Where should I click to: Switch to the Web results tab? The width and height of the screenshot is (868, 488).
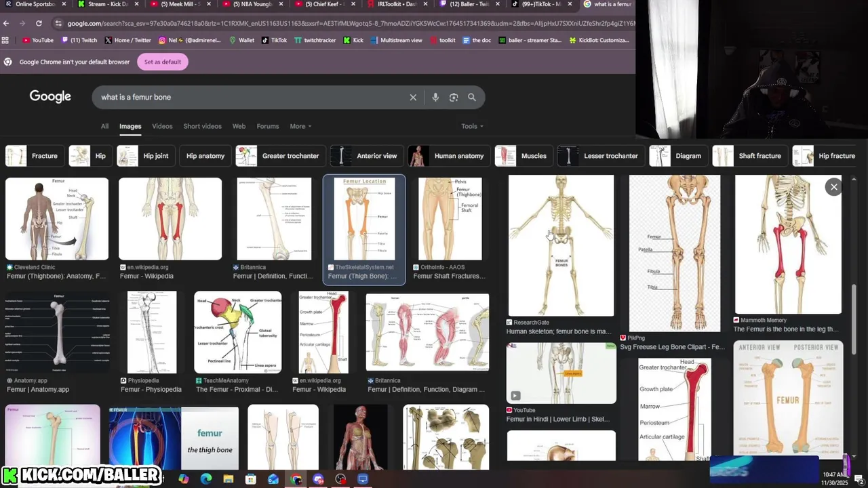coord(239,126)
